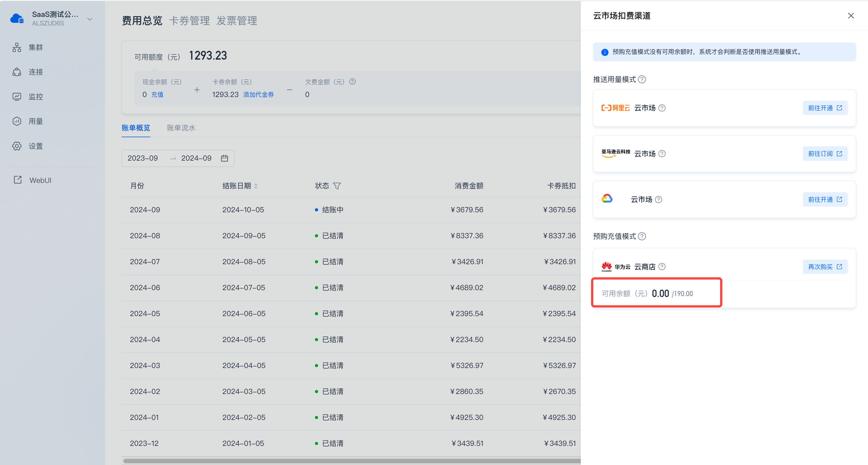Open the 连接 connection sidebar icon
This screenshot has height=465, width=868.
[x=17, y=72]
